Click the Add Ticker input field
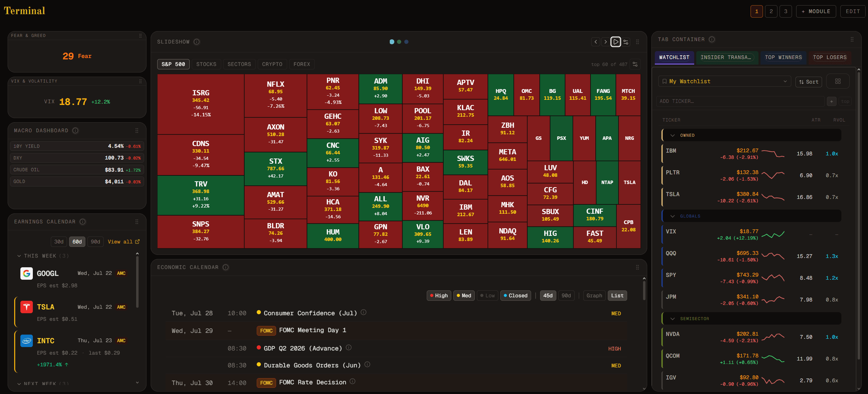 pyautogui.click(x=740, y=101)
